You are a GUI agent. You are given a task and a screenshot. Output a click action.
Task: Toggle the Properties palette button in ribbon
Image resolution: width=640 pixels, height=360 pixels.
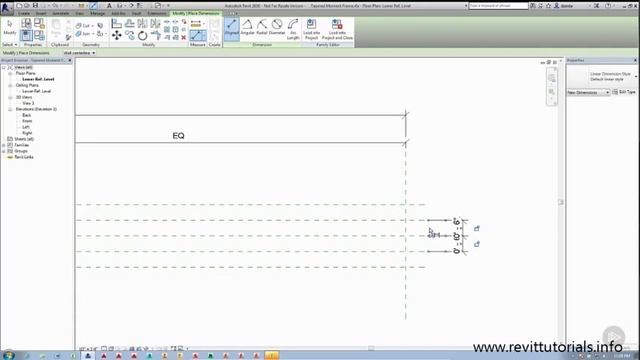(x=26, y=36)
